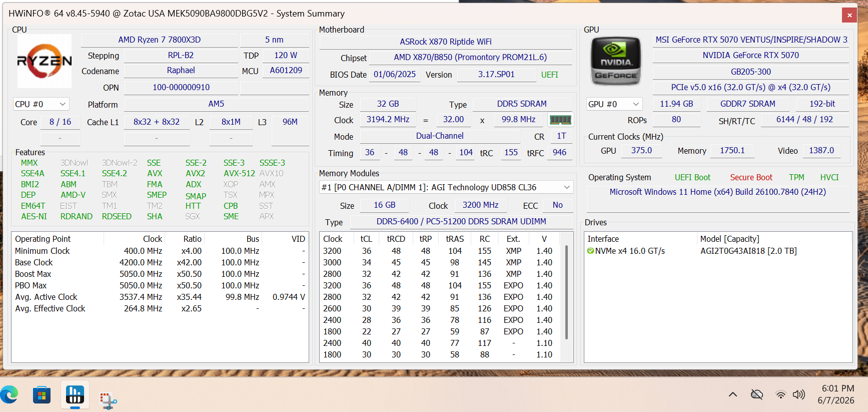
Task: Click the stepping value RPL-B2
Action: [x=181, y=55]
